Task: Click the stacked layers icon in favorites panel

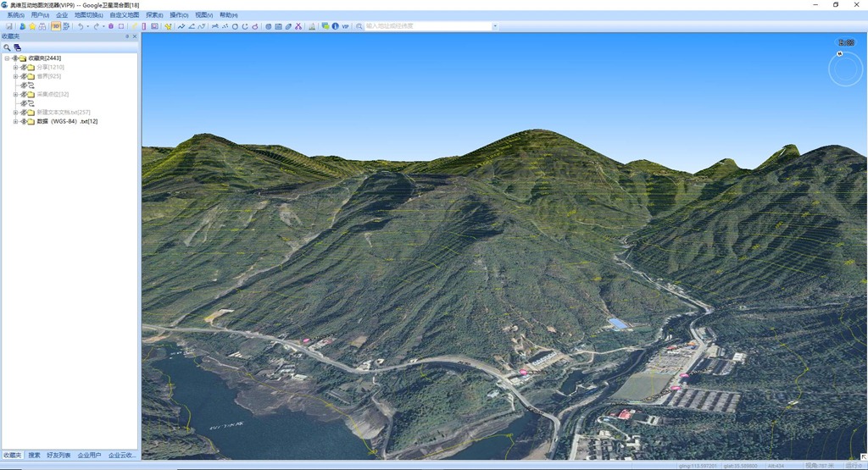Action: [x=18, y=47]
